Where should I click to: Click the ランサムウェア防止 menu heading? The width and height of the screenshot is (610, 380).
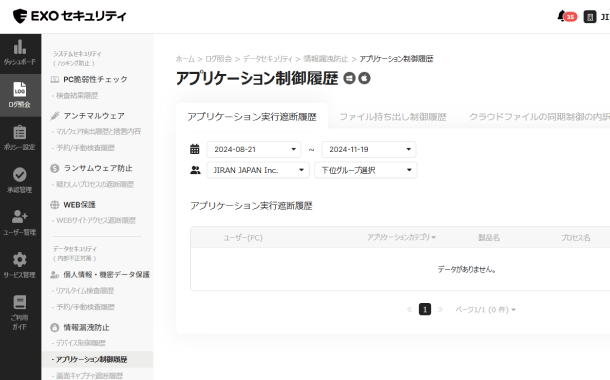(98, 168)
